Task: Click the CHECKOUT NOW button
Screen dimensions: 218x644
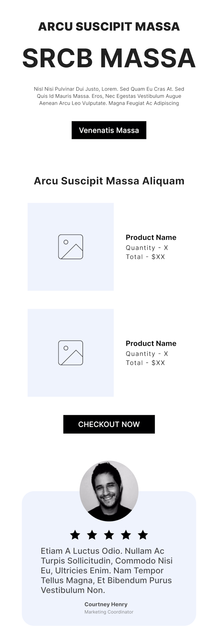Action: (109, 424)
